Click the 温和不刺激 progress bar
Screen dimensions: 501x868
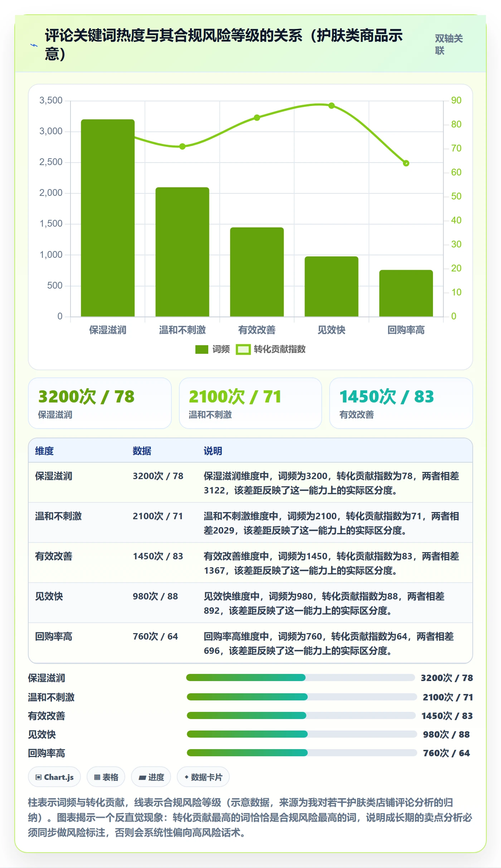(x=302, y=697)
